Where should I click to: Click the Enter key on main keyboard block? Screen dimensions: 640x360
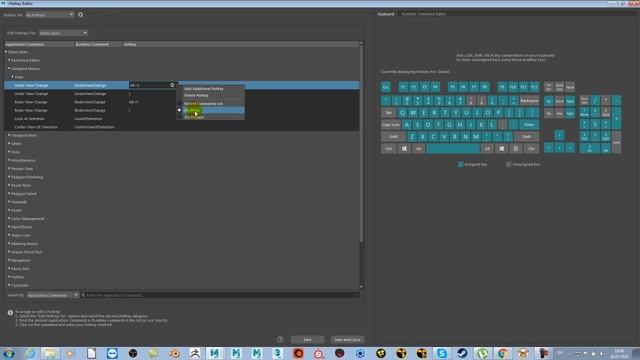529,124
